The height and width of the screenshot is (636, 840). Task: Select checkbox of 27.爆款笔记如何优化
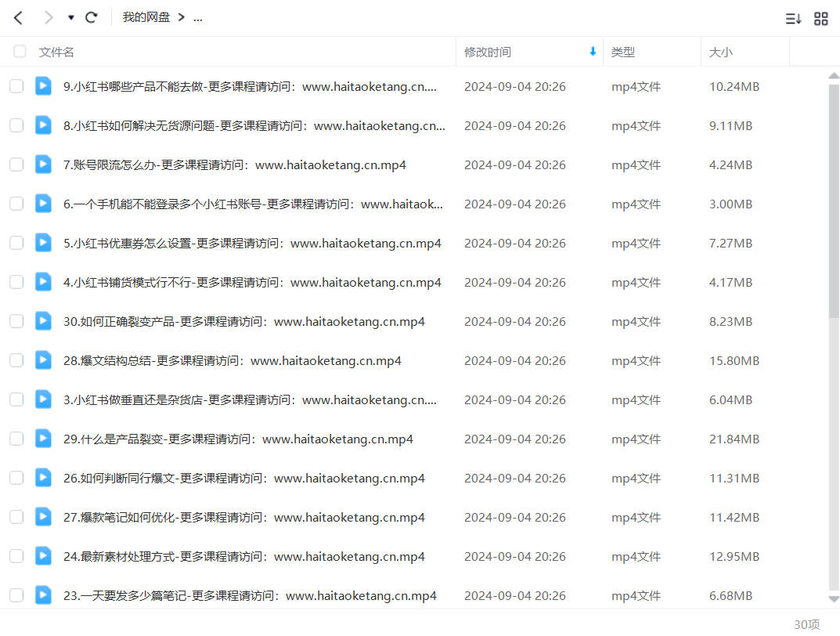pyautogui.click(x=16, y=516)
